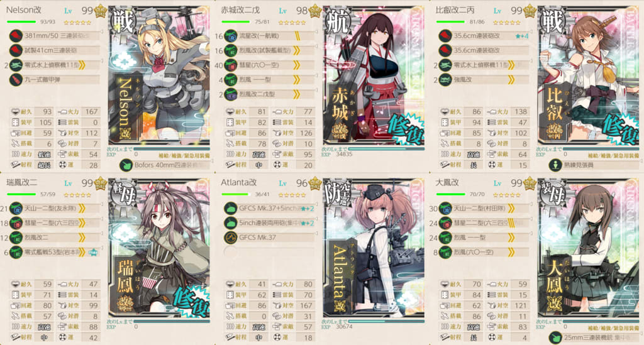
Task: Select the 大鳳改 character card portrait
Action: point(589,248)
